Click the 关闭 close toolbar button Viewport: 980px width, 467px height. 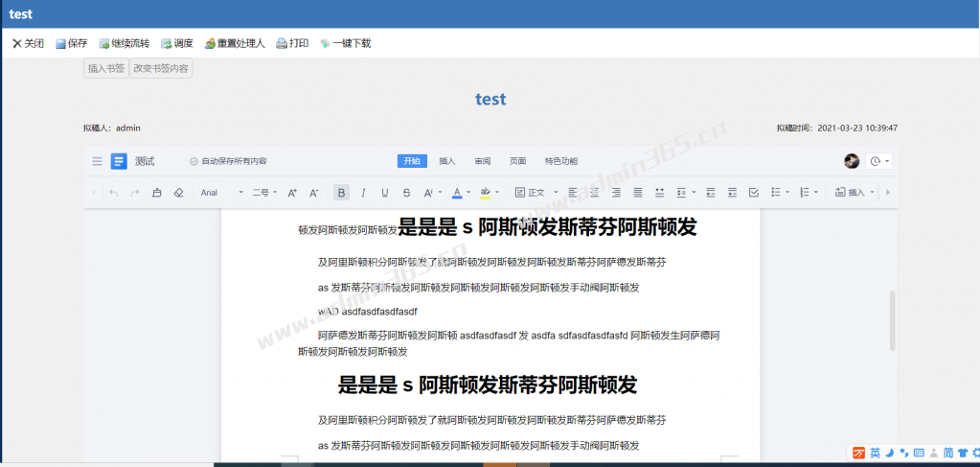(28, 44)
